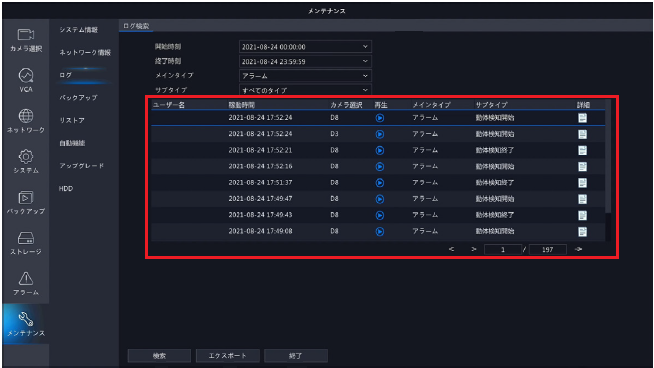This screenshot has width=654, height=368.
Task: Play recording for 17:49:08 log entry
Action: [380, 232]
